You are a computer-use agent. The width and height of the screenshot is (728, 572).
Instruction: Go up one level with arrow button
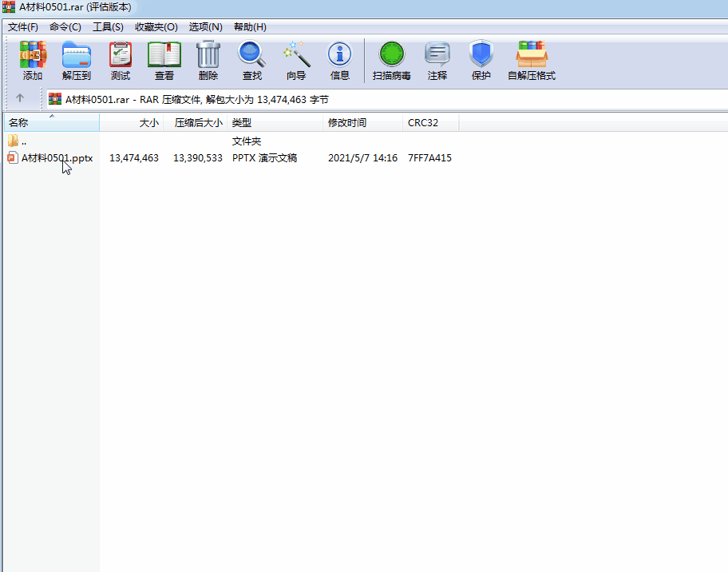(19, 98)
